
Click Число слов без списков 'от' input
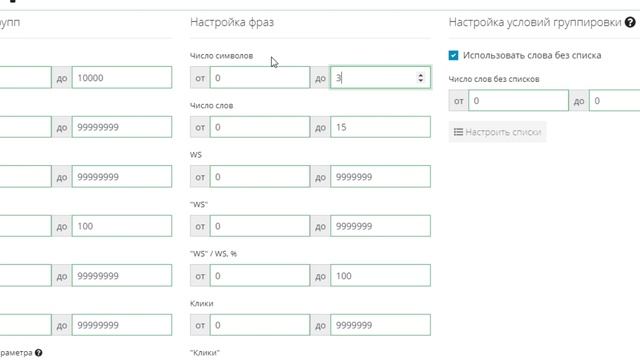[x=518, y=100]
